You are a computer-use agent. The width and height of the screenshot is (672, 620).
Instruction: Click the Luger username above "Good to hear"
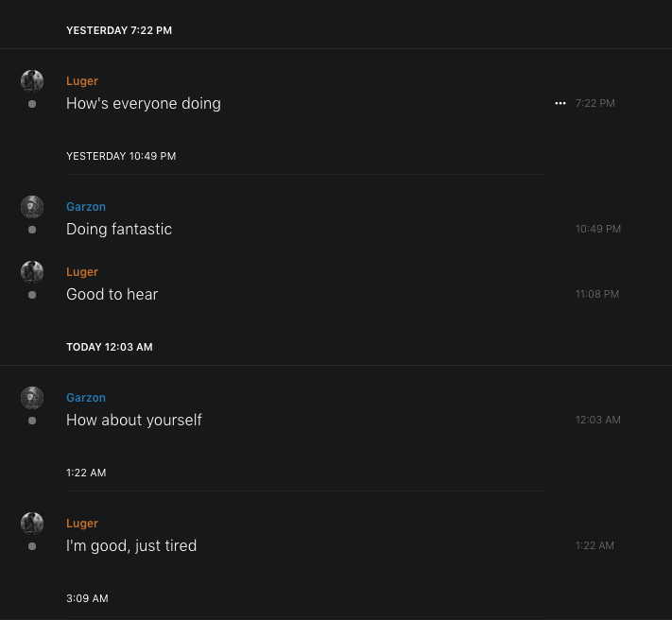pos(82,272)
